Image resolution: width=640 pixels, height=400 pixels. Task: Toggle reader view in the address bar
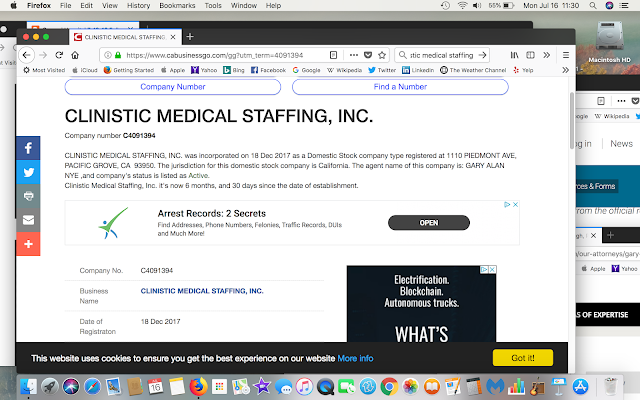coord(333,55)
